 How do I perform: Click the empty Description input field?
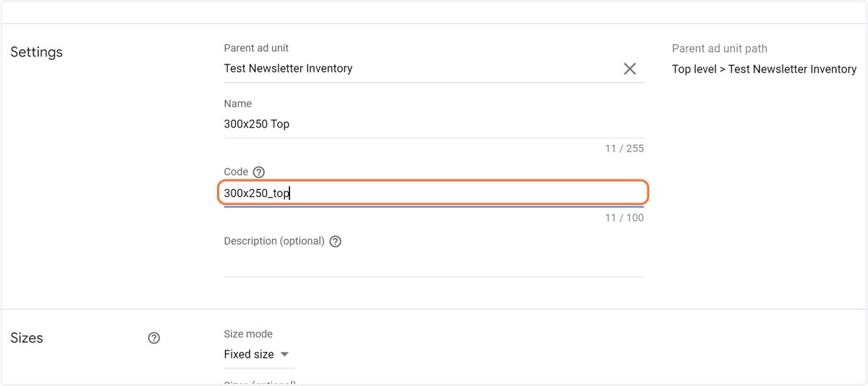click(434, 264)
